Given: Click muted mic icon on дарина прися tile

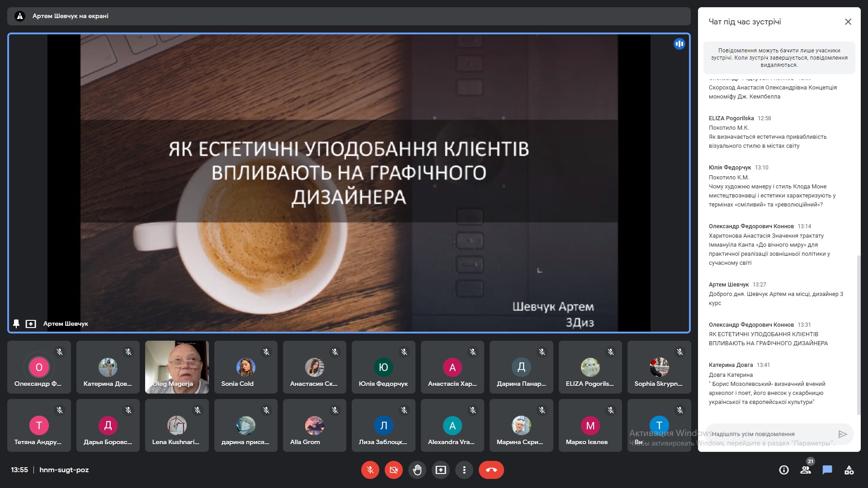Looking at the screenshot, I should coord(266,410).
